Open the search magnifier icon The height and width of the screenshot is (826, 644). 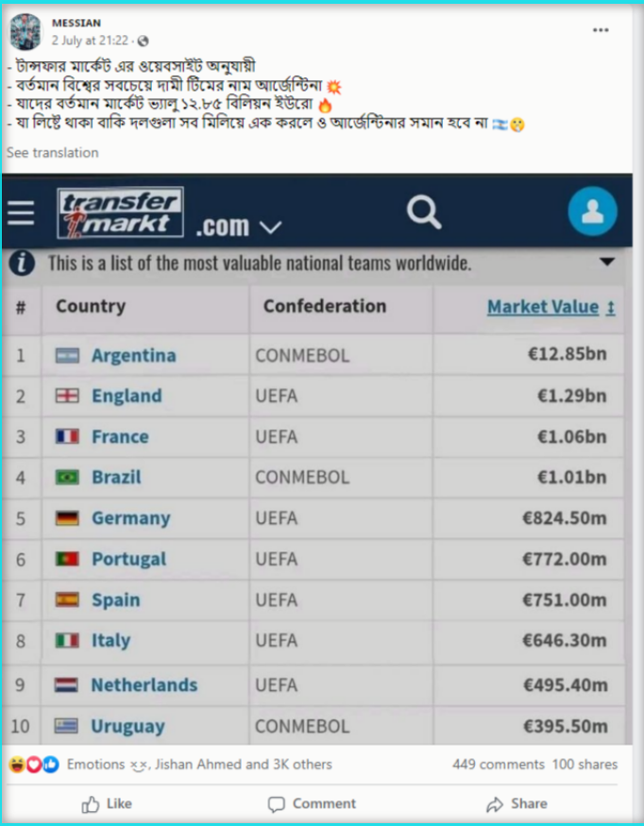tap(424, 211)
